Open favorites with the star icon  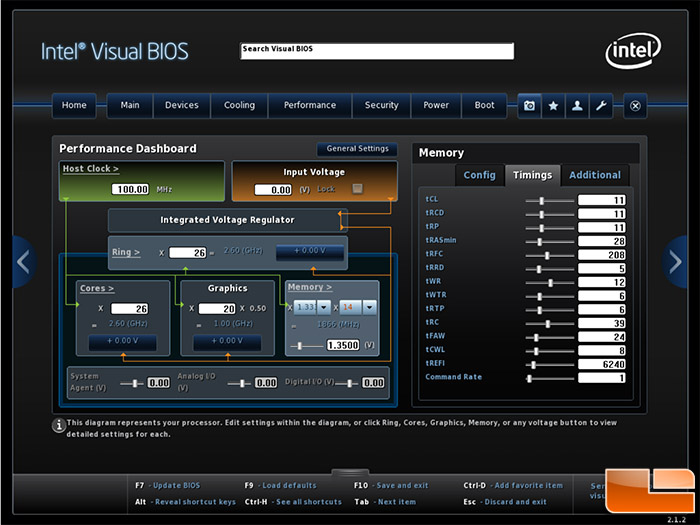coord(553,105)
